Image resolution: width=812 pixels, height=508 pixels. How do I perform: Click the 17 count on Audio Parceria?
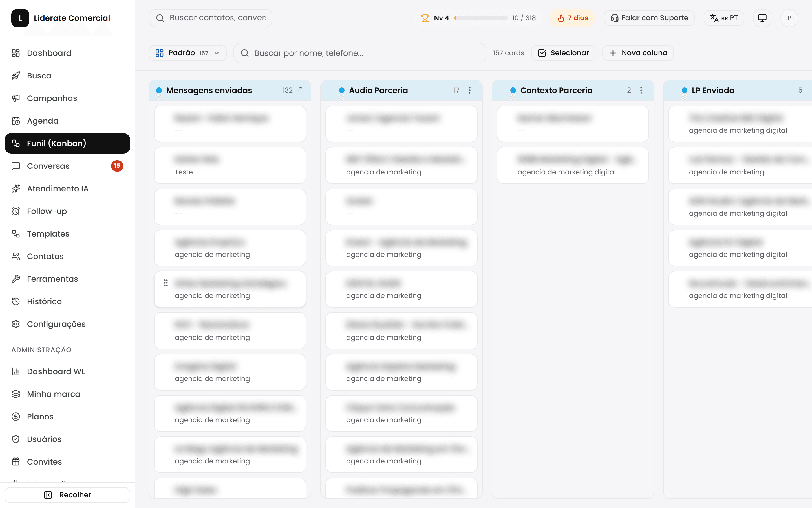[x=456, y=90]
